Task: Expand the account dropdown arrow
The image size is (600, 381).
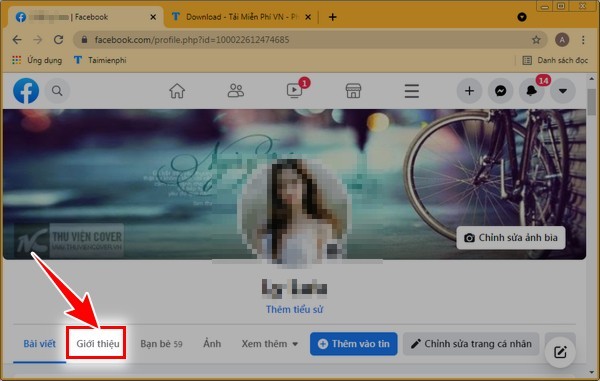Action: pos(563,91)
